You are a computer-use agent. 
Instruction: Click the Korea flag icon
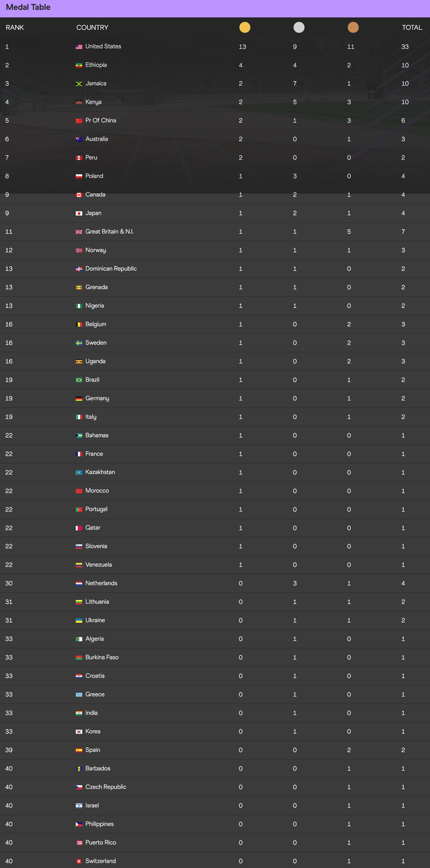click(x=79, y=732)
